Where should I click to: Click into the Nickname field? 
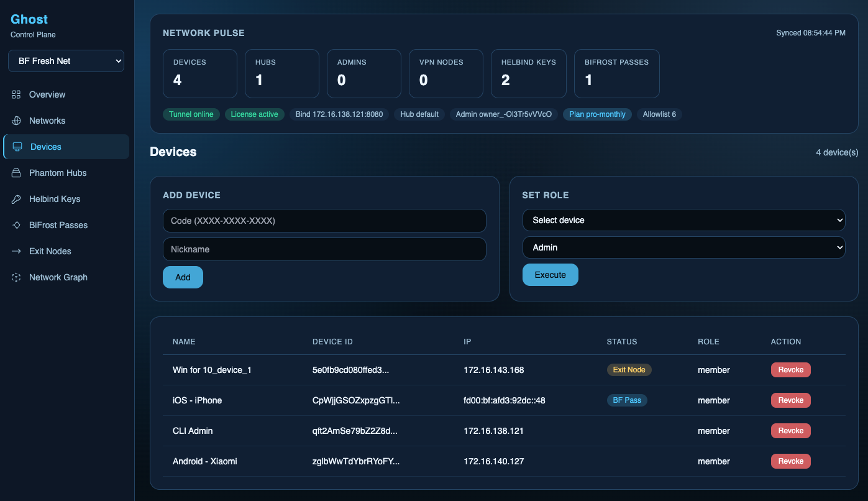point(324,249)
